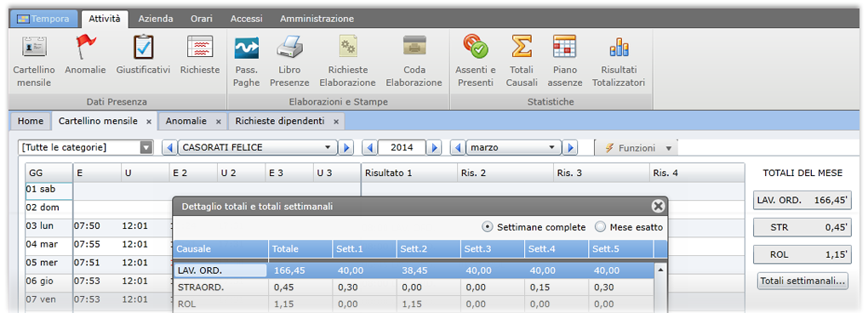Viewport: 868px width, 313px height.
Task: Open the marzo month dropdown
Action: tap(514, 148)
